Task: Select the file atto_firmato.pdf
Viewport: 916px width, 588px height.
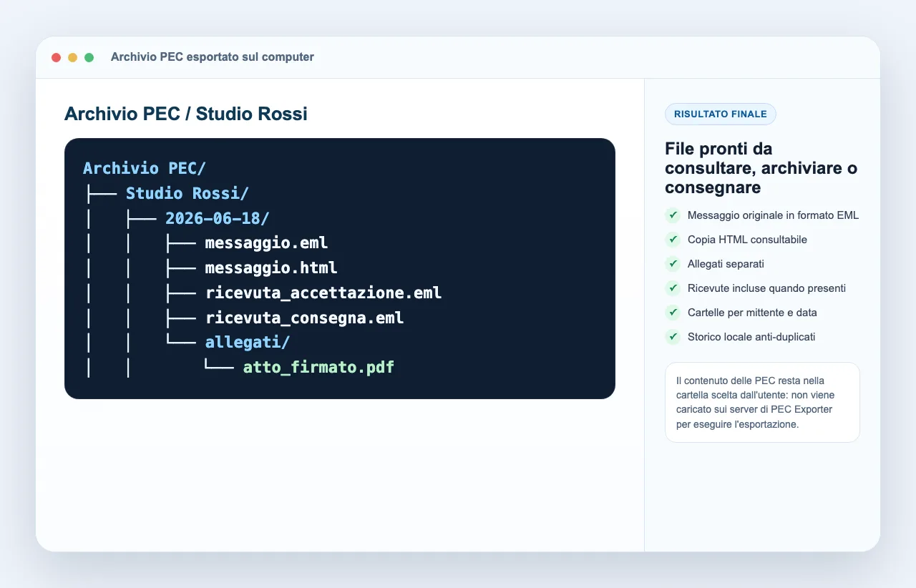Action: (319, 368)
